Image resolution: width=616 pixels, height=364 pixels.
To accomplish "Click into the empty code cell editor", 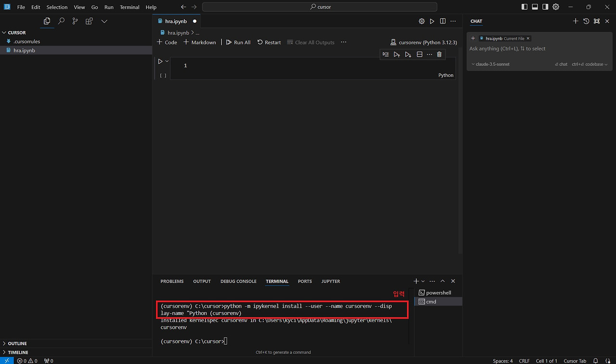I will 313,65.
